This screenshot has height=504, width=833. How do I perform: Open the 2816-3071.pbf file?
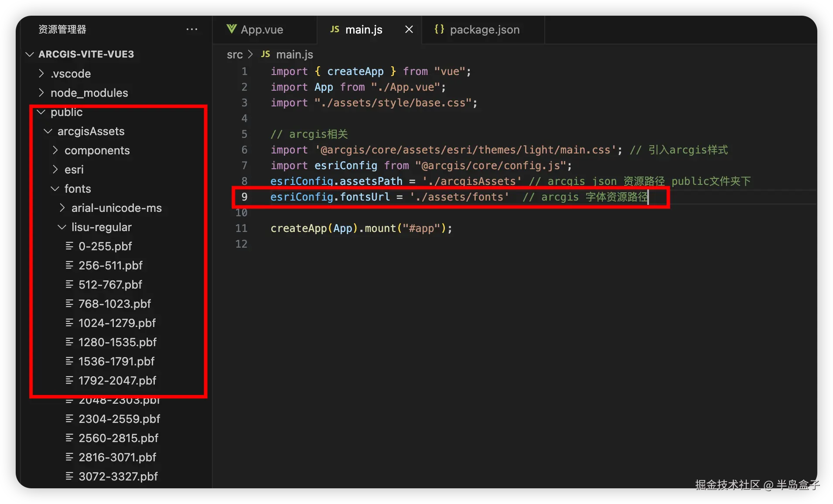coord(117,457)
